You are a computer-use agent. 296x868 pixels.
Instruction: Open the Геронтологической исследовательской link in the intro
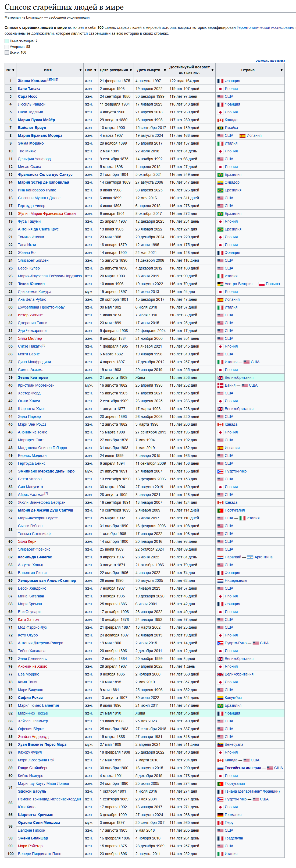coord(266,28)
